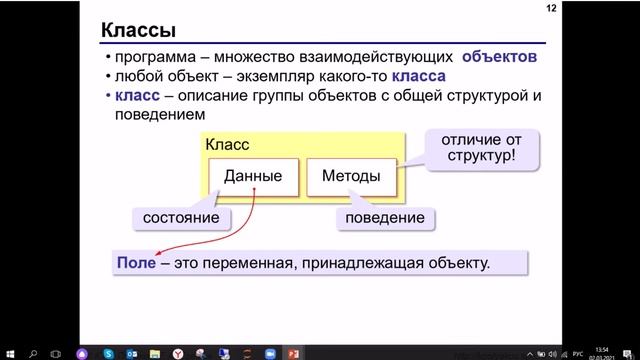Image resolution: width=640 pixels, height=360 pixels.
Task: Click the word "поведением"
Action: 160,115
